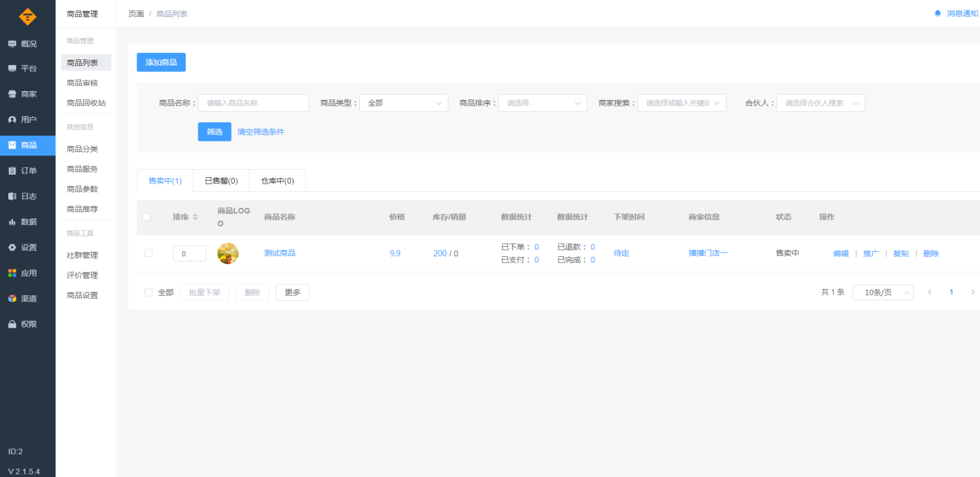Enable the 全部 checkbox at table bottom
Image resolution: width=980 pixels, height=477 pixels.
[148, 292]
